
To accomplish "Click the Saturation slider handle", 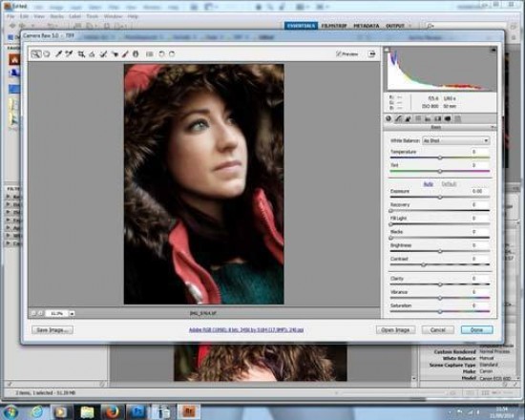I will click(440, 311).
